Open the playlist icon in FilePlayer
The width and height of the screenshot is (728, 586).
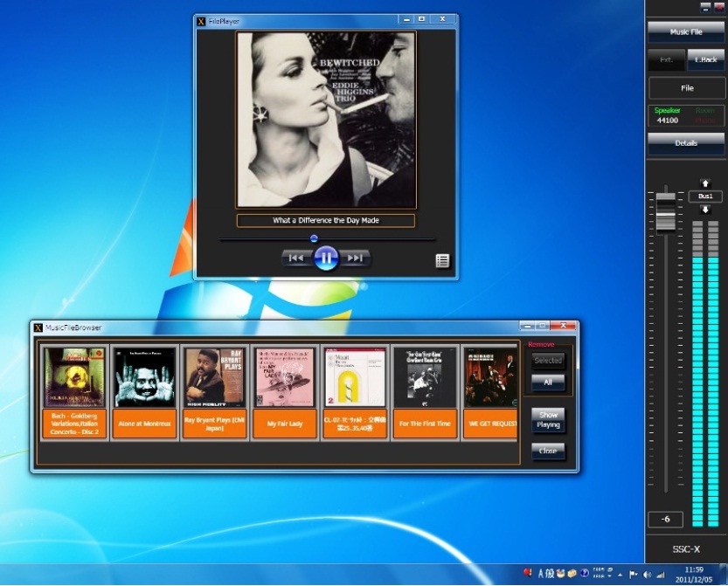pyautogui.click(x=442, y=259)
